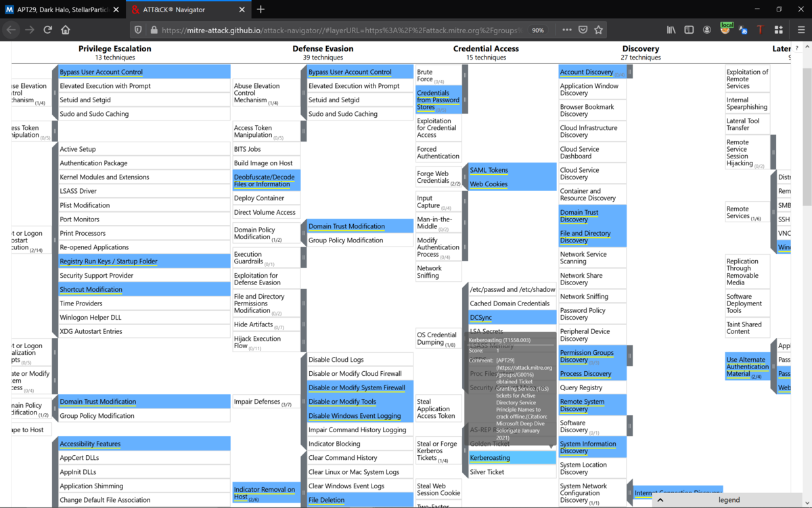The width and height of the screenshot is (812, 508).
Task: Select Process Discovery technique
Action: click(593, 374)
